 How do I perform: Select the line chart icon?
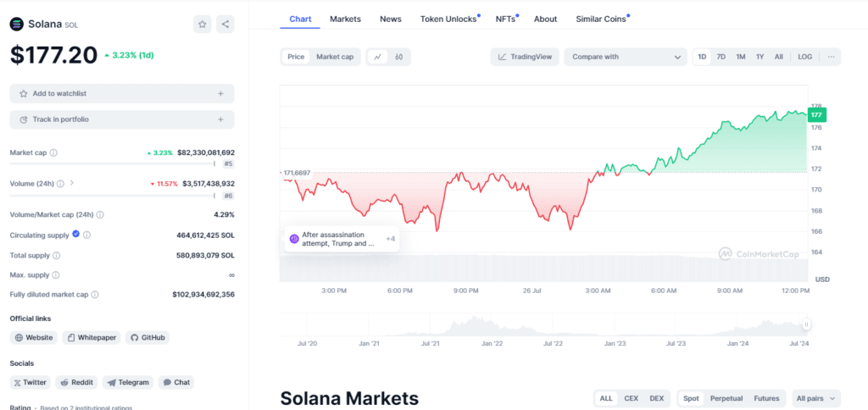pos(378,57)
